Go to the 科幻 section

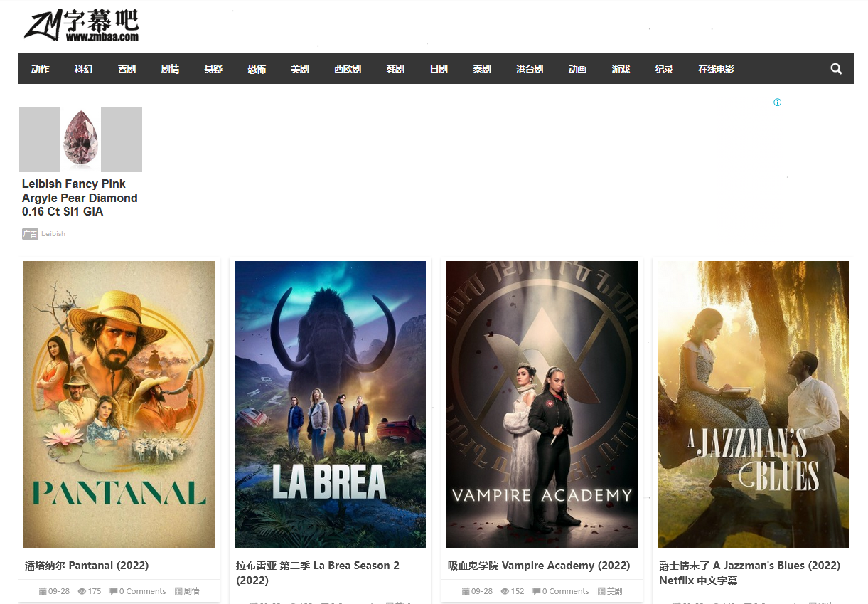(83, 69)
